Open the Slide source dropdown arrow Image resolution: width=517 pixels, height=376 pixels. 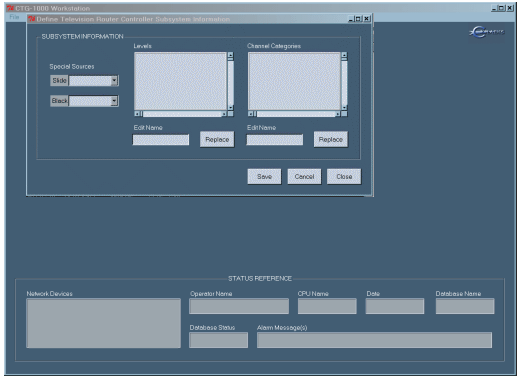tap(114, 81)
